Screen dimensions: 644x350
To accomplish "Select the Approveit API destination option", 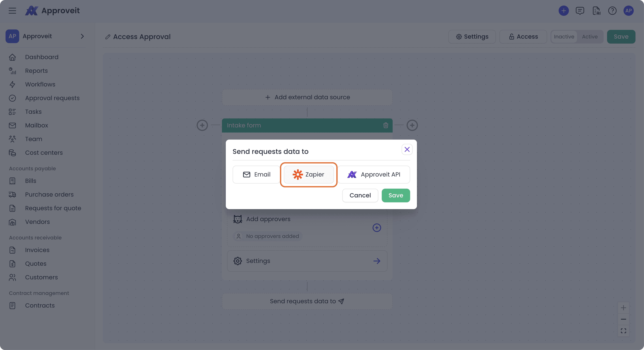I will point(374,174).
